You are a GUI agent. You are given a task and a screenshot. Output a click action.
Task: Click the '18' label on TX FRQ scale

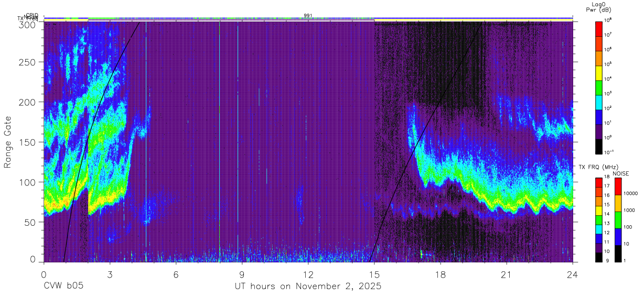coord(607,178)
